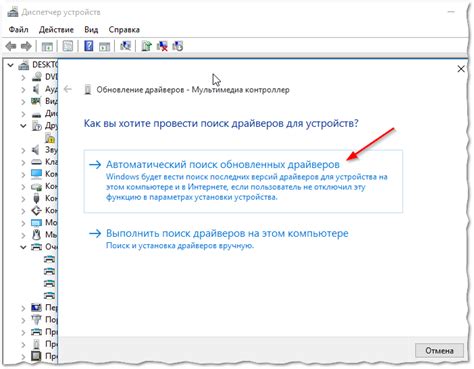The width and height of the screenshot is (474, 369).
Task: Collapse the DESKTOP root node chevron
Action: click(11, 65)
